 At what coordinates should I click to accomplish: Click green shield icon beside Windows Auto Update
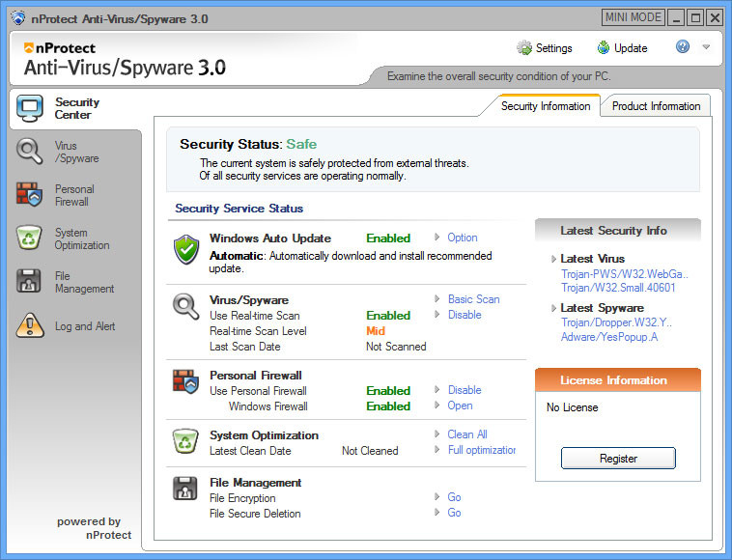pos(186,249)
